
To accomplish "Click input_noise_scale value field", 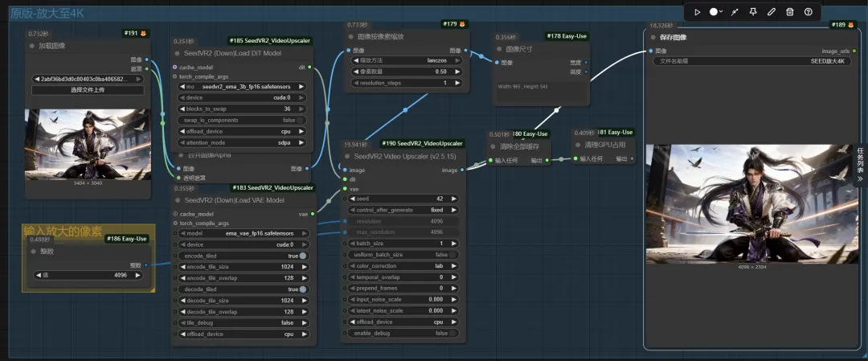I will pos(403,300).
